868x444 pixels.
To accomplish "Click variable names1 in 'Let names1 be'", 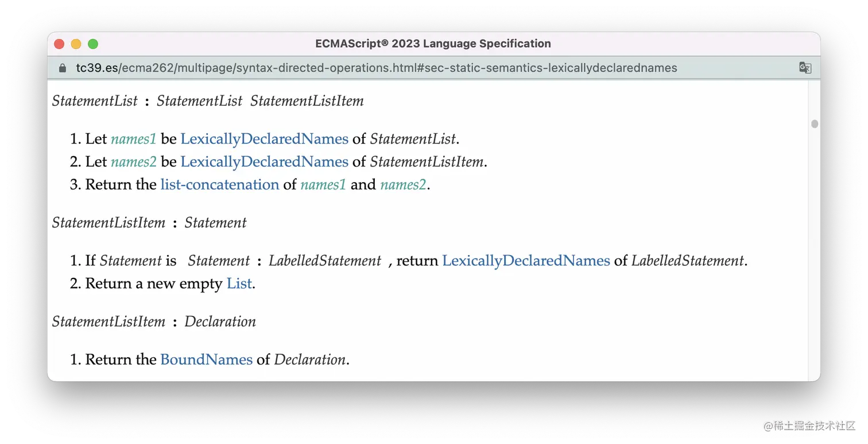I will coord(133,139).
